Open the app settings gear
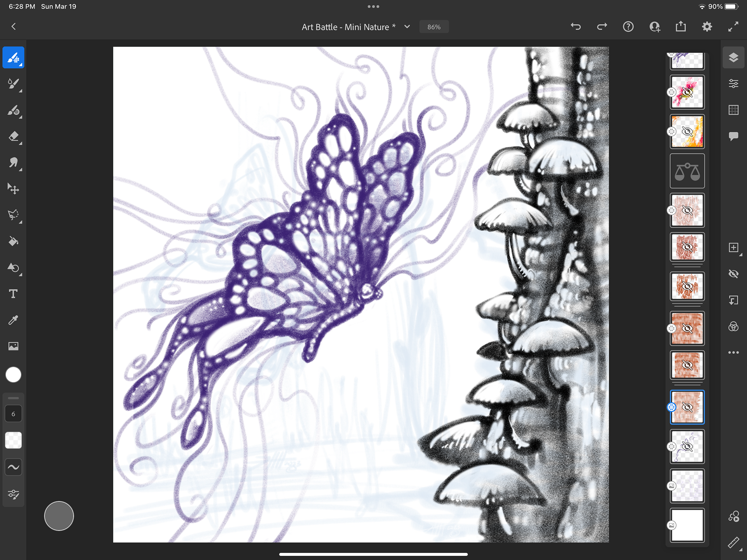Image resolution: width=747 pixels, height=560 pixels. (707, 27)
